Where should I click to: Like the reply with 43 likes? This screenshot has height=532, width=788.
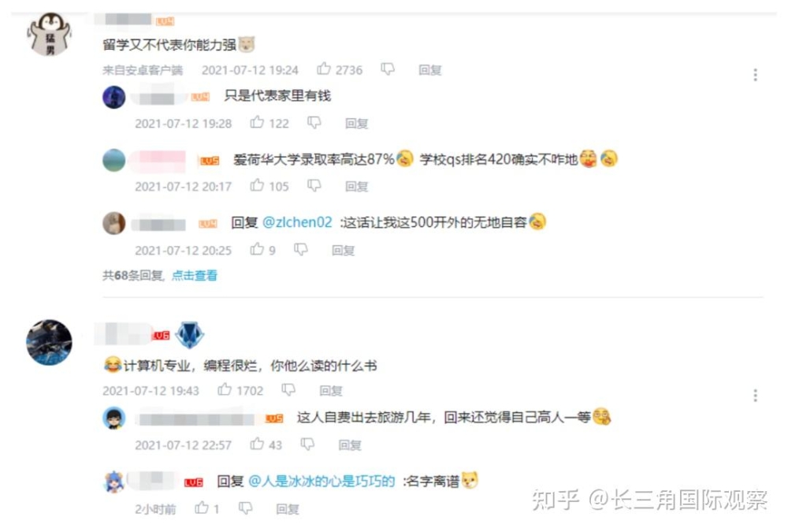tap(257, 444)
